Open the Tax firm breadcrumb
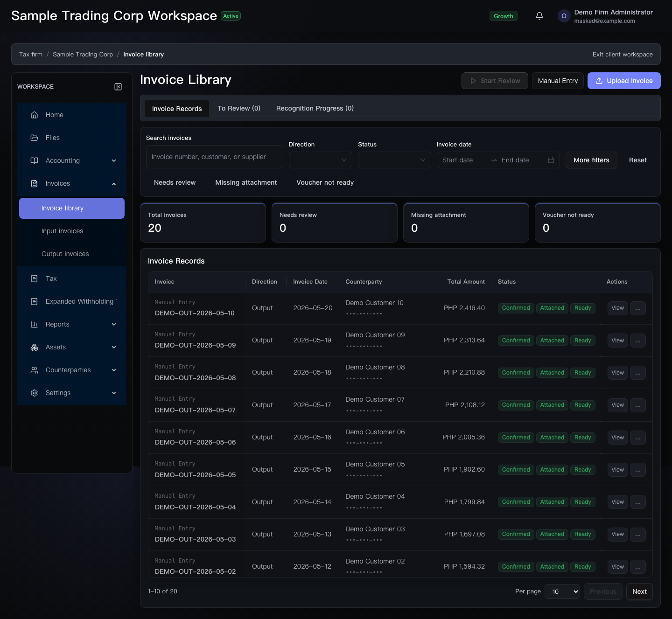Viewport: 672px width, 619px height. pyautogui.click(x=31, y=54)
